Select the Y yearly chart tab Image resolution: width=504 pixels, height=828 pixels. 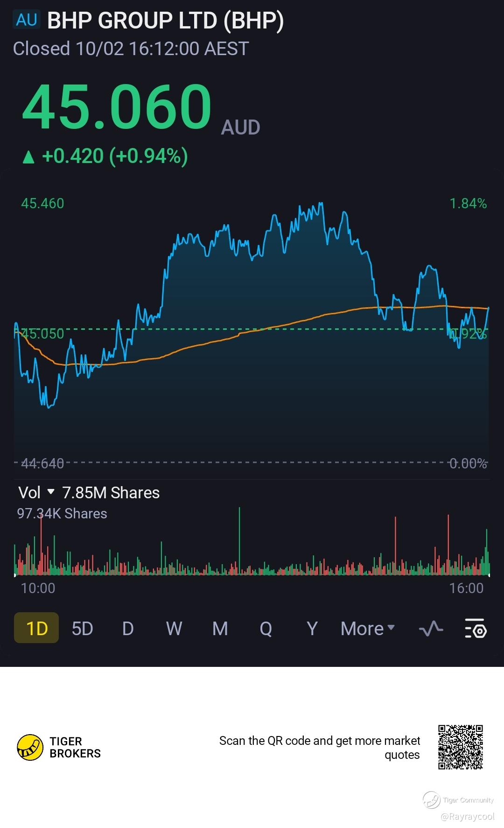(x=312, y=629)
